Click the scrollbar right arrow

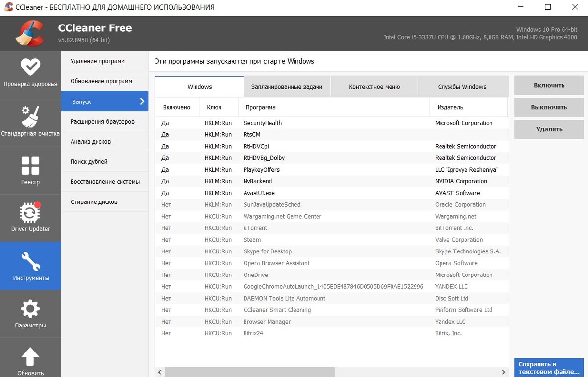504,372
